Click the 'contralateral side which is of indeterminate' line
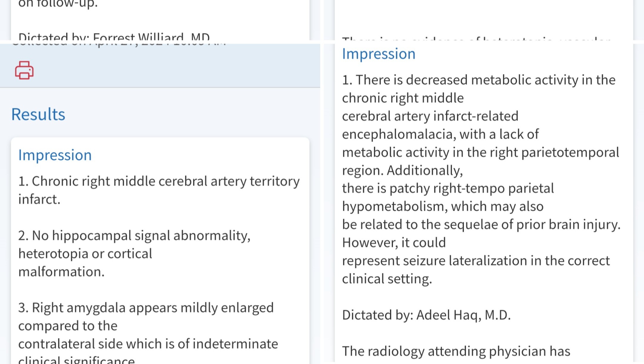The width and height of the screenshot is (644, 364). [x=148, y=344]
